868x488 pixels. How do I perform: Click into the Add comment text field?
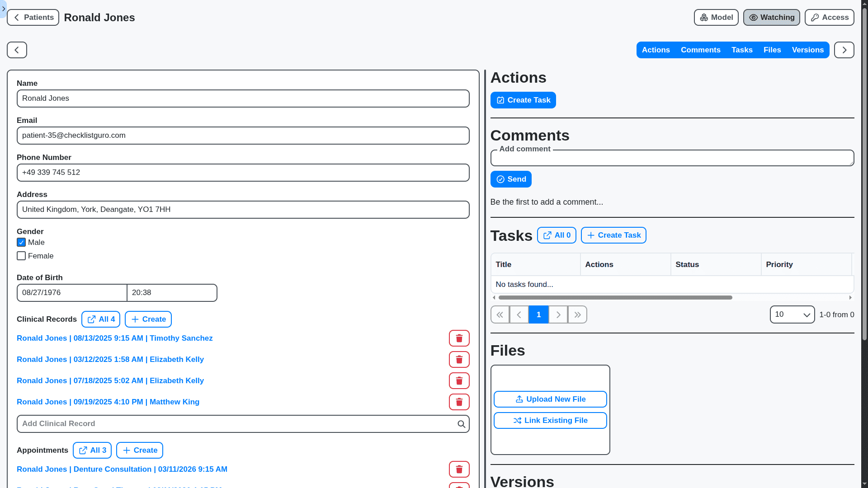[672, 159]
